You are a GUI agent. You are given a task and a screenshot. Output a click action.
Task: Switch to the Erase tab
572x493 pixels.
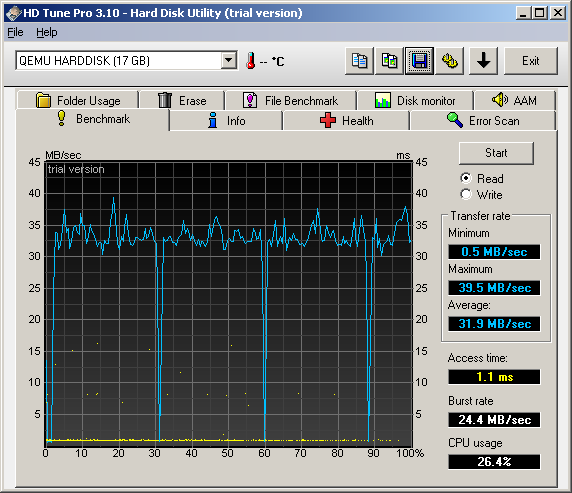(x=182, y=100)
